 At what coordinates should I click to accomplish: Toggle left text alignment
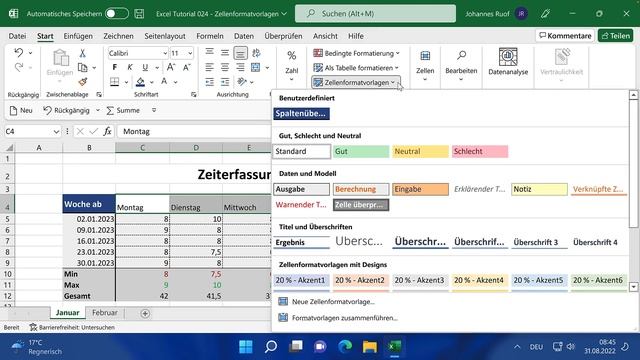[210, 67]
